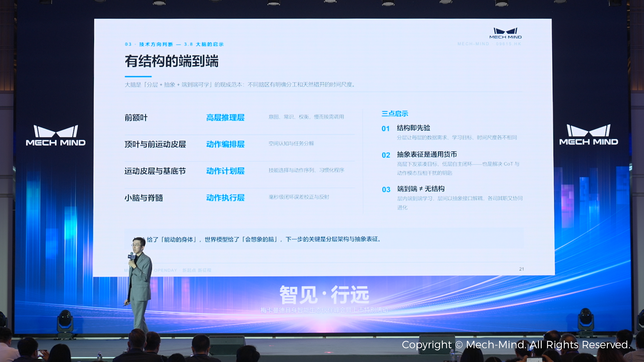Screen dimensions: 644x362
Task: Click the 端到端 ≠ 无结构 point heading
Action: click(421, 189)
